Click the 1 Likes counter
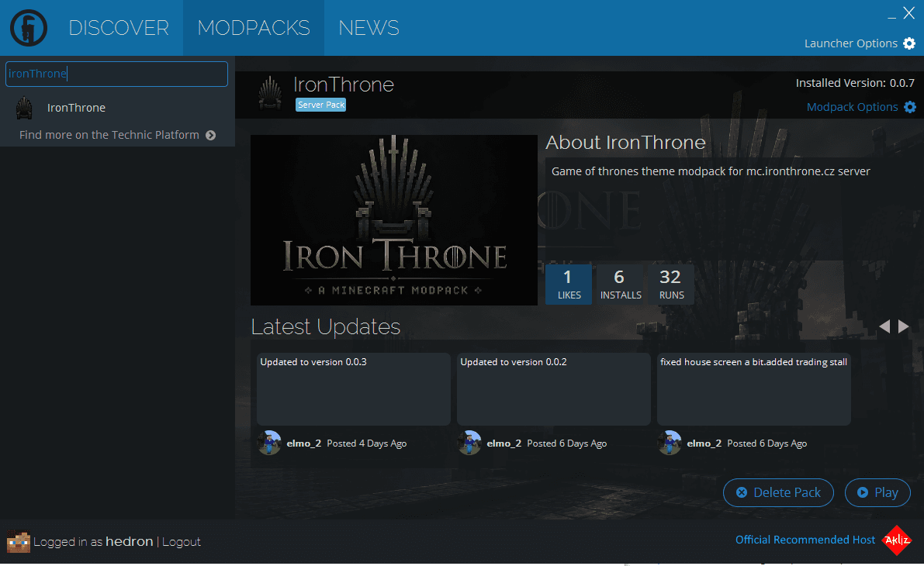 [569, 284]
